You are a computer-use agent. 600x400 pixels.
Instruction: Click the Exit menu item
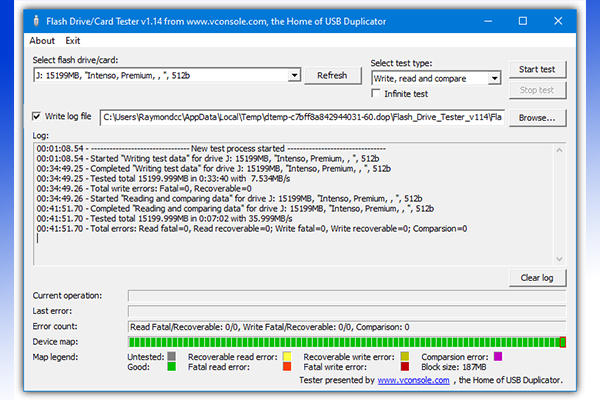(73, 41)
